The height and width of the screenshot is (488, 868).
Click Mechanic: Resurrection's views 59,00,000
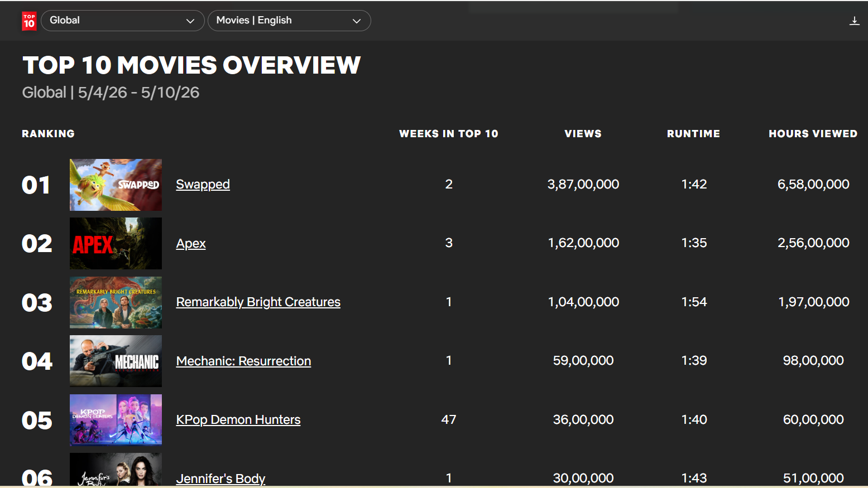[583, 361]
